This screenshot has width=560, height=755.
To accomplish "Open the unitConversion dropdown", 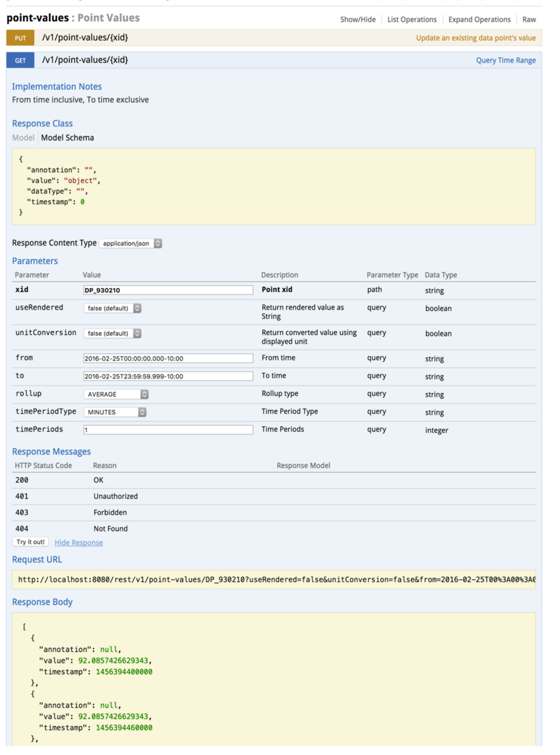I will pos(113,333).
